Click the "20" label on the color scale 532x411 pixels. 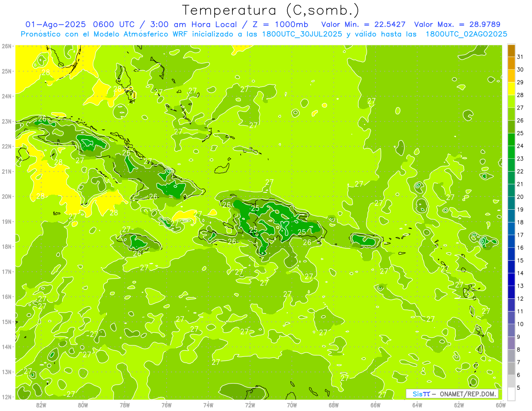pyautogui.click(x=520, y=197)
